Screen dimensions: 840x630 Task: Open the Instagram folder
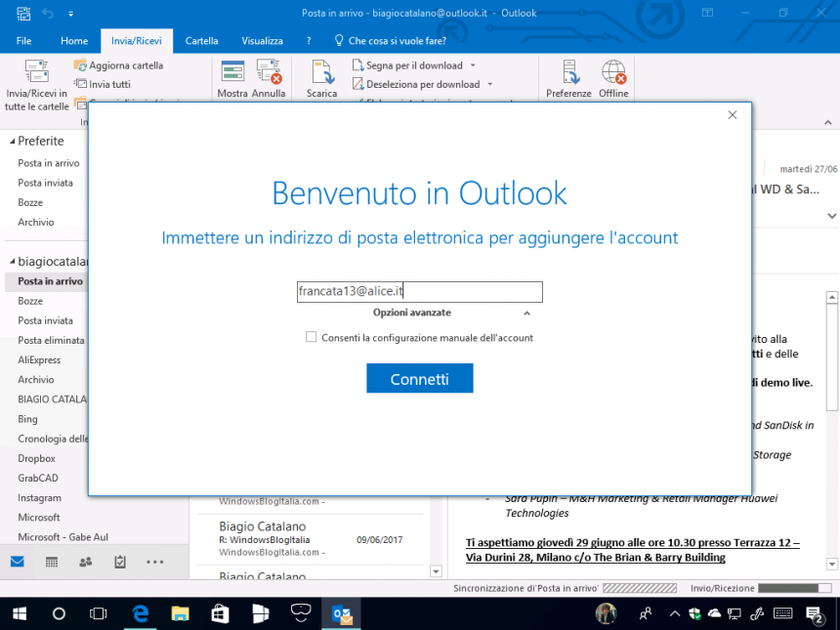(x=39, y=498)
